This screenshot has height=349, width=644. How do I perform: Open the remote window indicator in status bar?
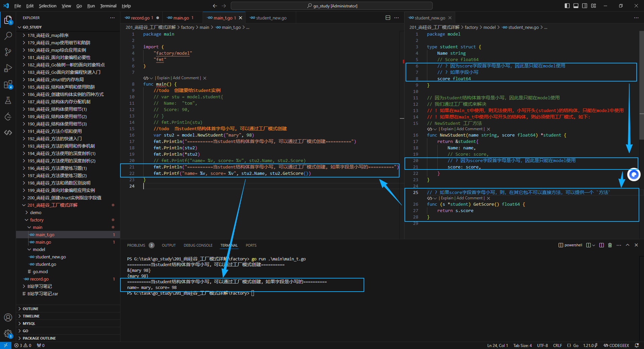[6, 345]
